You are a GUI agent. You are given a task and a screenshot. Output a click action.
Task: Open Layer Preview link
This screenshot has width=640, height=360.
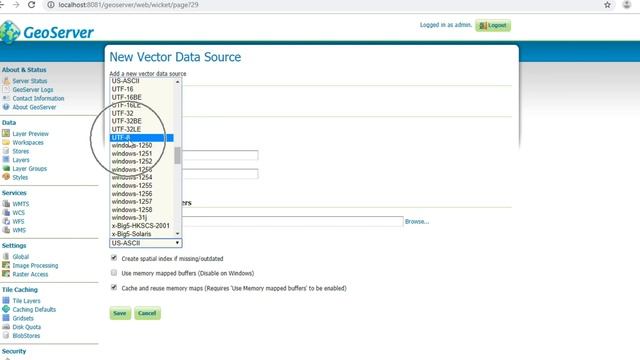(x=31, y=133)
